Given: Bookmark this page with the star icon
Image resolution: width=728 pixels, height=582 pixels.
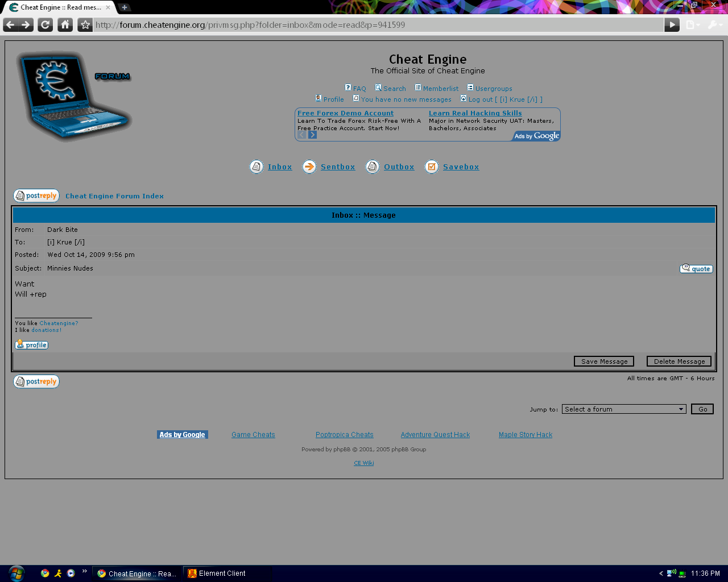Looking at the screenshot, I should [x=85, y=25].
